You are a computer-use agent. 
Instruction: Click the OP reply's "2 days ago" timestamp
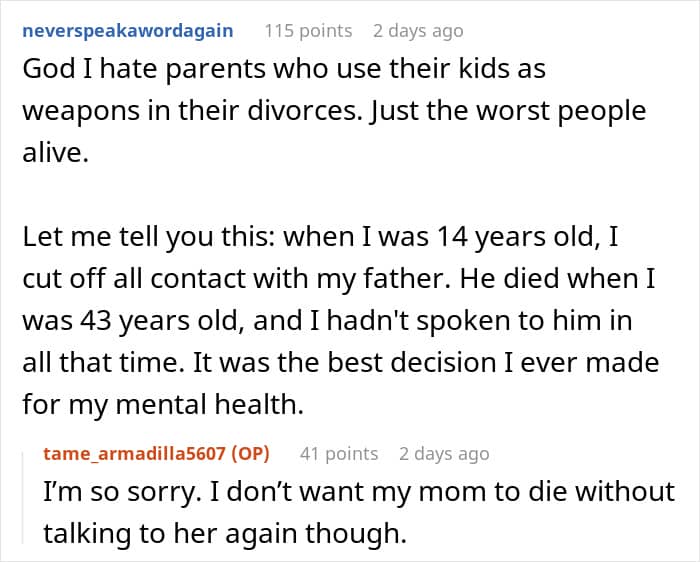tap(444, 454)
